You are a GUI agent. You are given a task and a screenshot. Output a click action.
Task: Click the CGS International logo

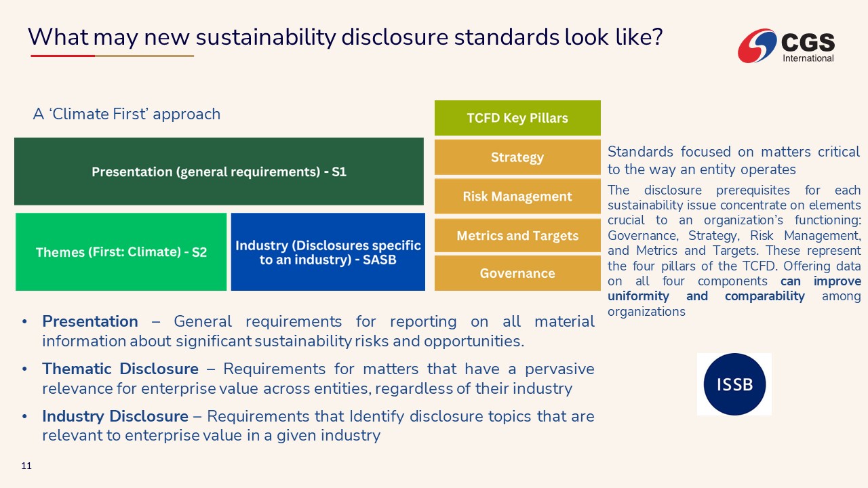[786, 45]
